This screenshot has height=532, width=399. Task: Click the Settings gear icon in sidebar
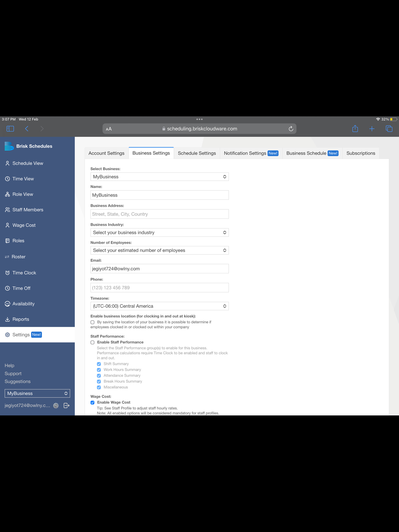click(x=8, y=335)
